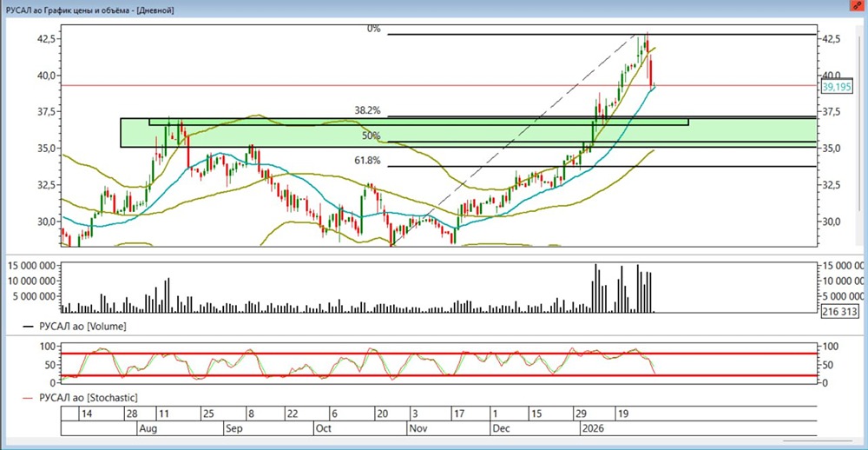Select the upper red Stochastic overbought level line
Image resolution: width=868 pixels, height=450 pixels.
tap(439, 354)
